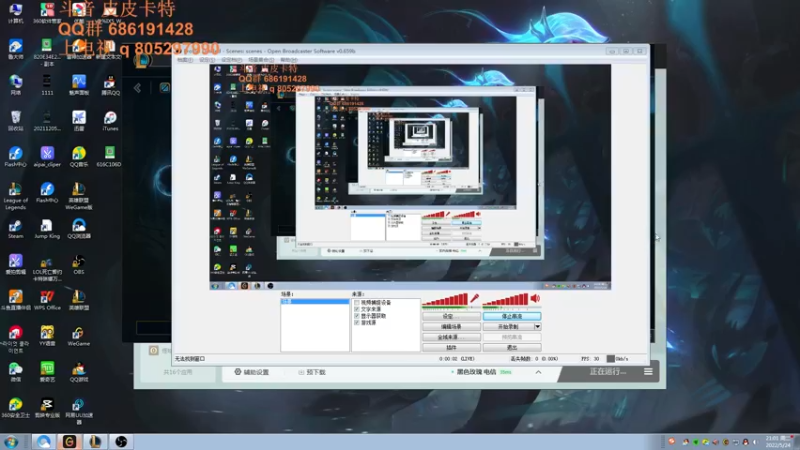
Task: Launch the League of Legends desktop icon
Action: click(15, 196)
